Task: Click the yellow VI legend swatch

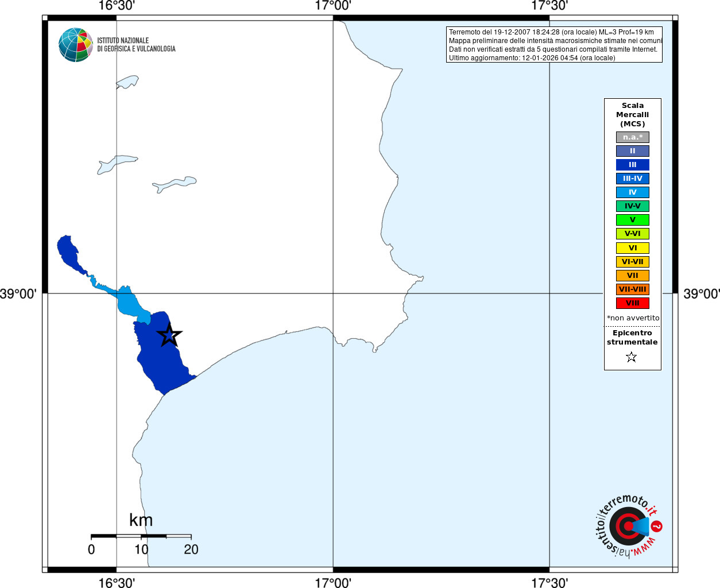Action: click(x=633, y=248)
